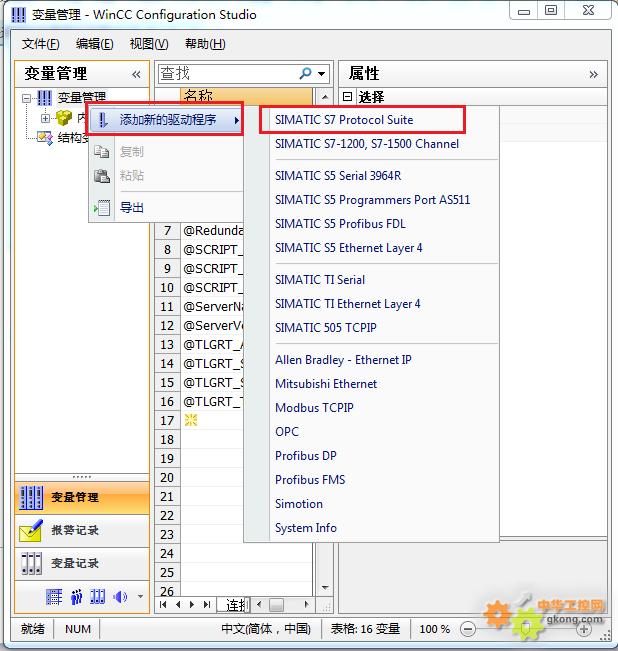
Task: Click the magnifier search icon
Action: pos(305,73)
